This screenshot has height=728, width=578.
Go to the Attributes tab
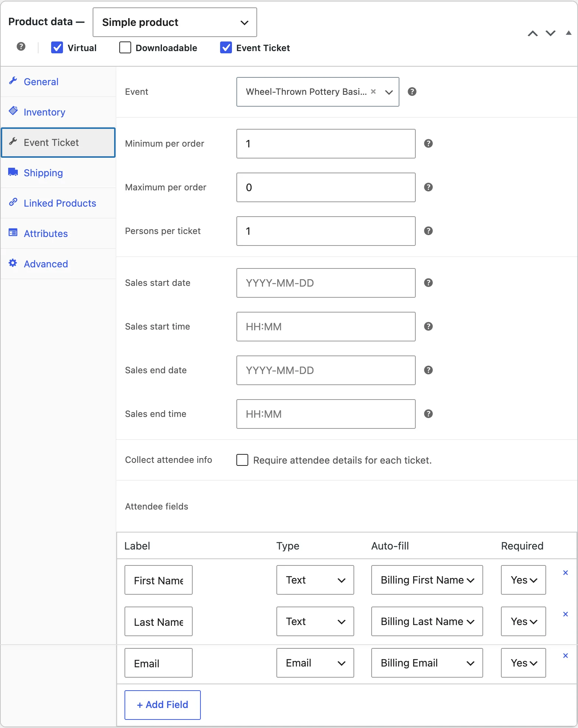pos(58,234)
